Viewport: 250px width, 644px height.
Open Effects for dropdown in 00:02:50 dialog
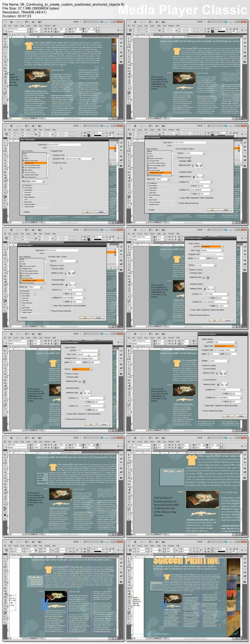point(35,287)
